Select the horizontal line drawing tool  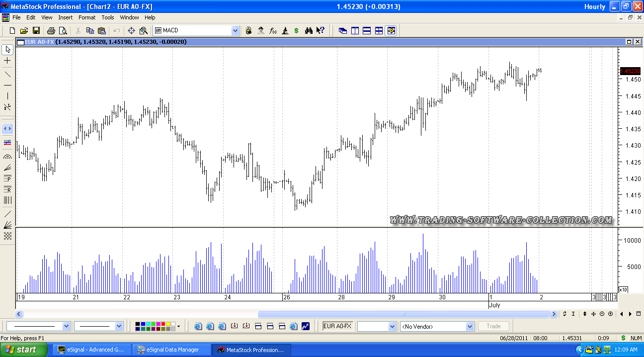click(7, 85)
